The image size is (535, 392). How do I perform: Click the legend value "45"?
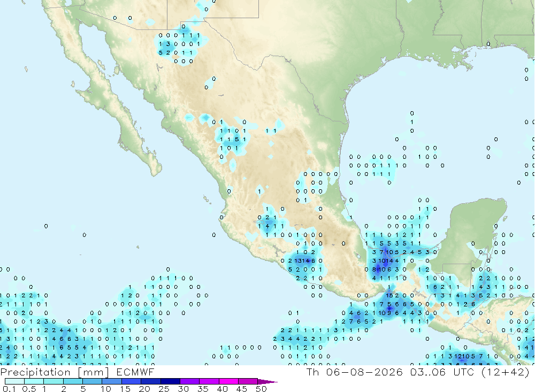242,389
